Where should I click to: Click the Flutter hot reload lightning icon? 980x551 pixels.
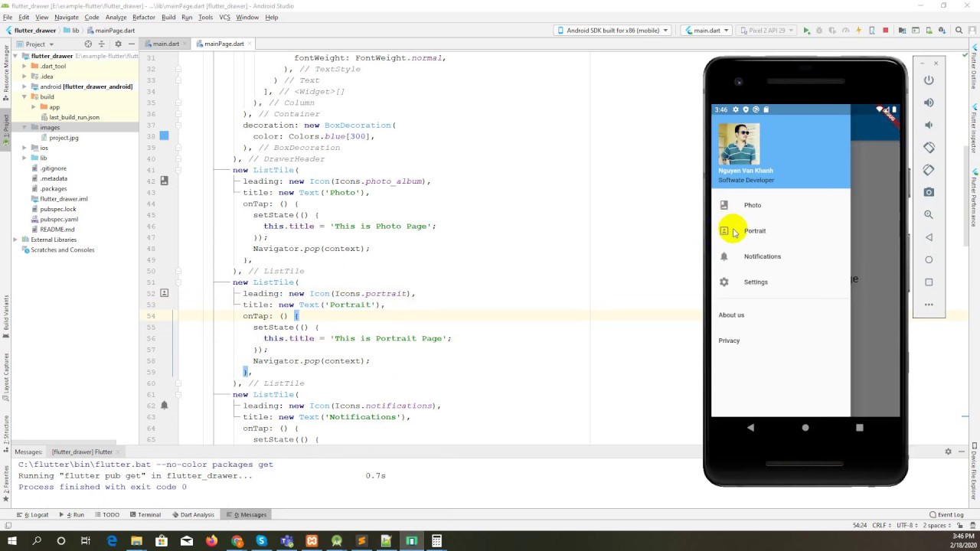tap(859, 31)
